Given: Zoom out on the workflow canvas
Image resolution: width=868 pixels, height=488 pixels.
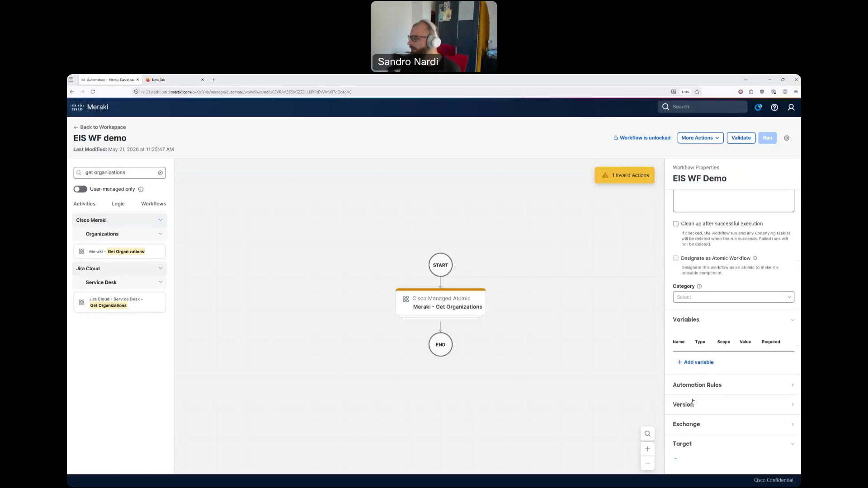Looking at the screenshot, I should click(x=647, y=463).
